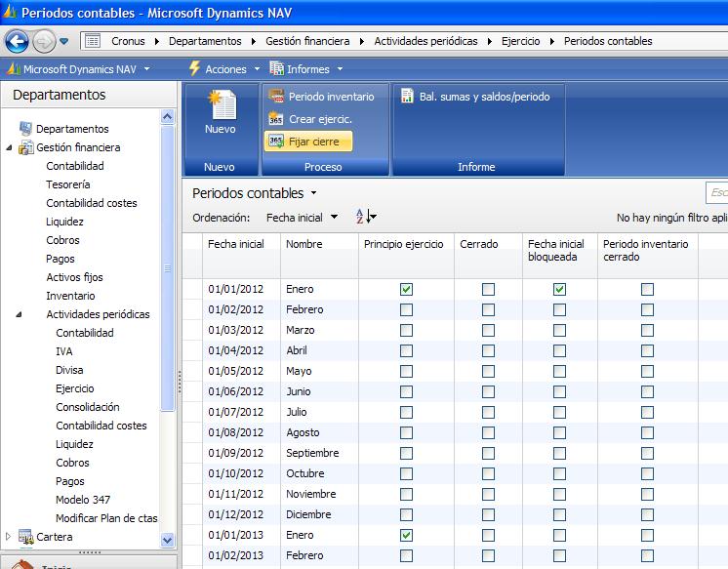The image size is (728, 569).
Task: Toggle Fecha inicial bloqueada for 01/01/2012
Action: 559,289
